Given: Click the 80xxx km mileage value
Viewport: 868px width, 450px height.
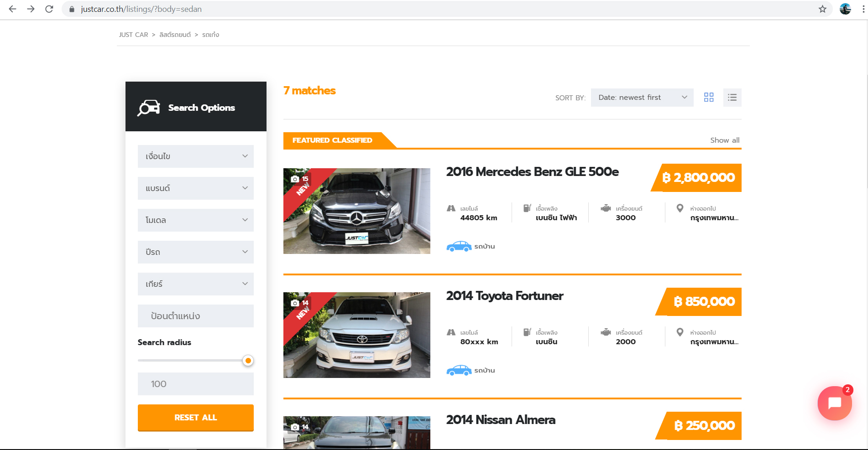Looking at the screenshot, I should (479, 342).
